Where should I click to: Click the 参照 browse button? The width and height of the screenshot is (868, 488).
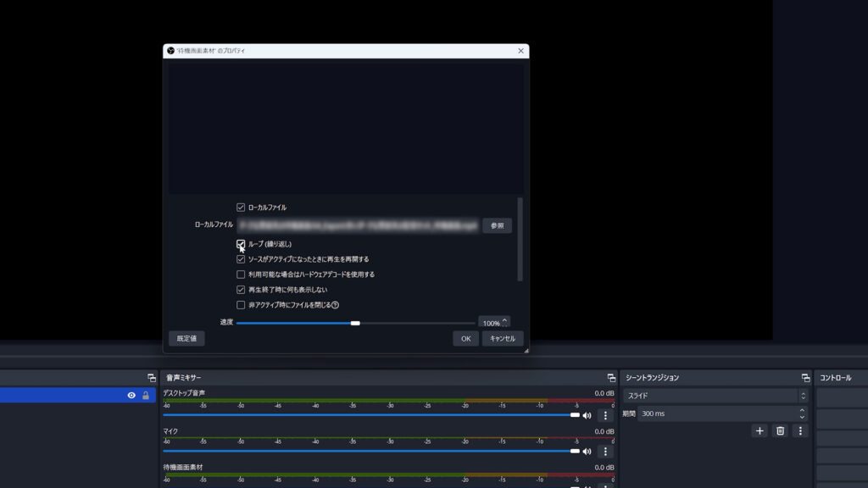click(x=497, y=225)
